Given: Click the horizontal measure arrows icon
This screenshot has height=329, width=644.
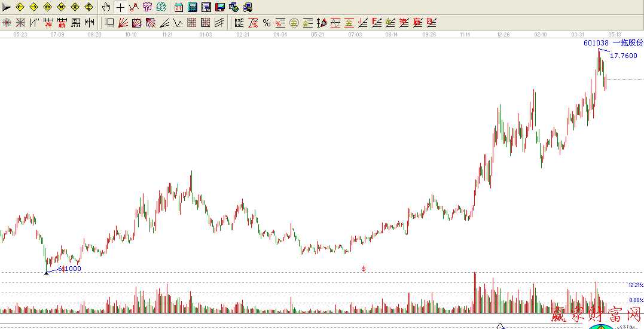Looking at the screenshot, I should [x=89, y=23].
